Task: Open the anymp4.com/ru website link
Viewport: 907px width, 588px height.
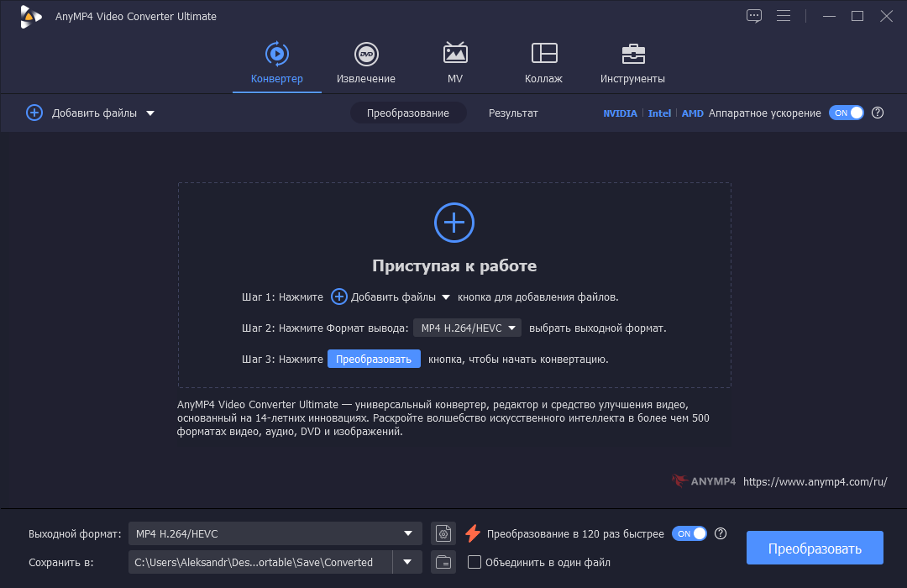Action: pyautogui.click(x=815, y=481)
